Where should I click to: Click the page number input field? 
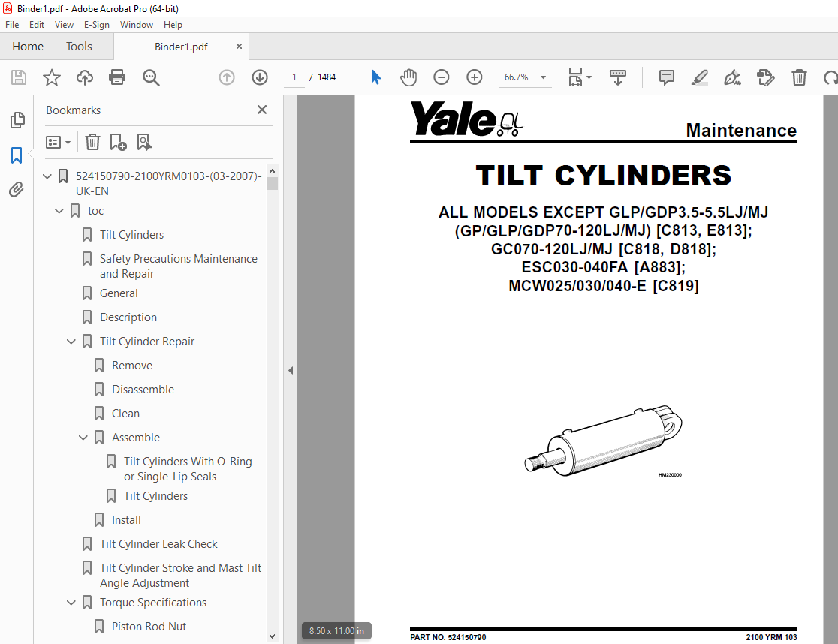(x=294, y=77)
